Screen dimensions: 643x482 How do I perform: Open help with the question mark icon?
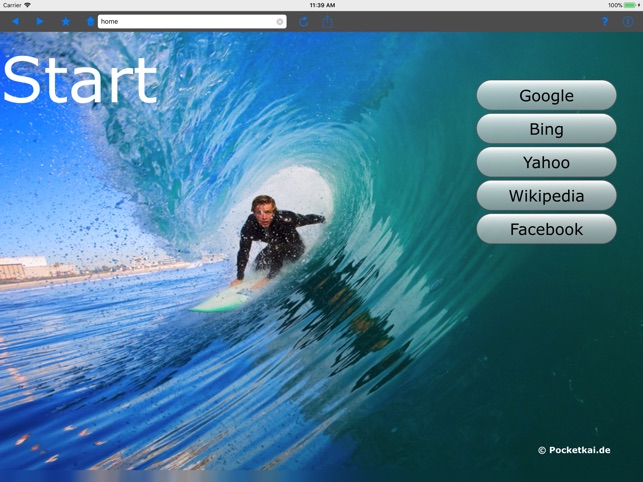[605, 21]
